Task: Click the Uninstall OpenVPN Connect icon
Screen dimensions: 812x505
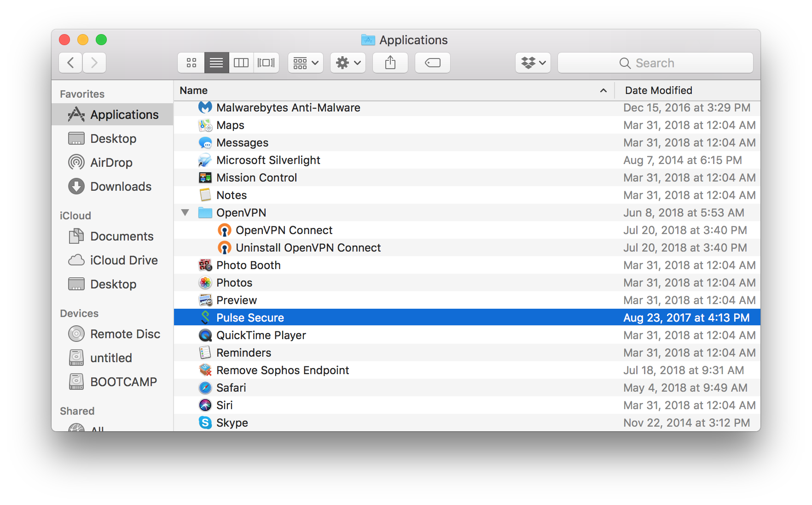Action: (225, 248)
